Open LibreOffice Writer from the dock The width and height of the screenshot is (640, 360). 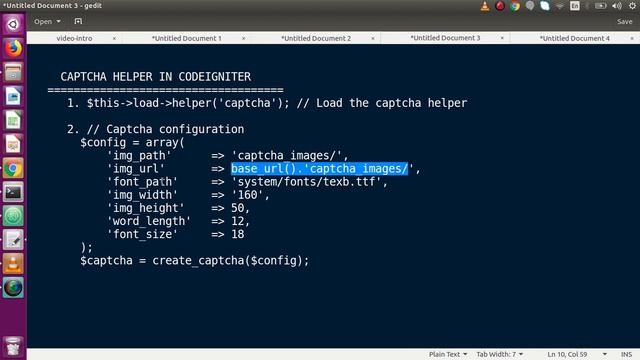tap(13, 96)
